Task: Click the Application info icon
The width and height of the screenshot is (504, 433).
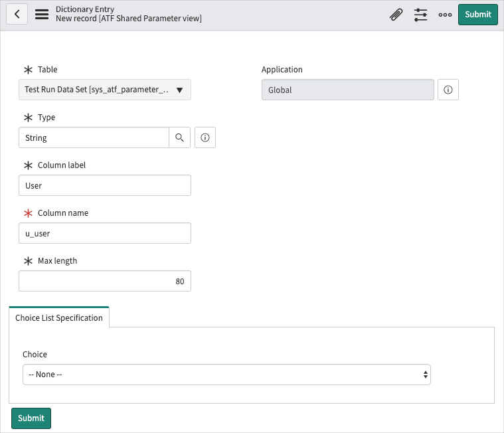Action: [x=448, y=90]
